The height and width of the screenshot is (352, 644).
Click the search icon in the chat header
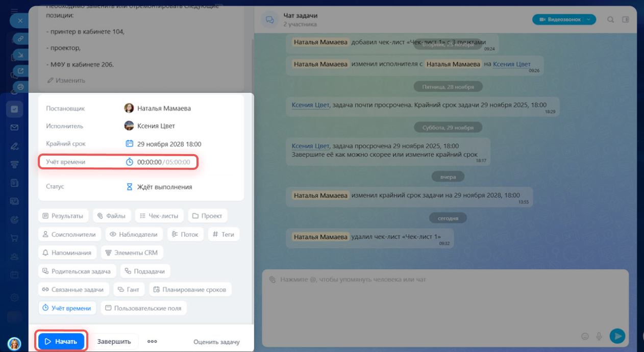tap(610, 19)
